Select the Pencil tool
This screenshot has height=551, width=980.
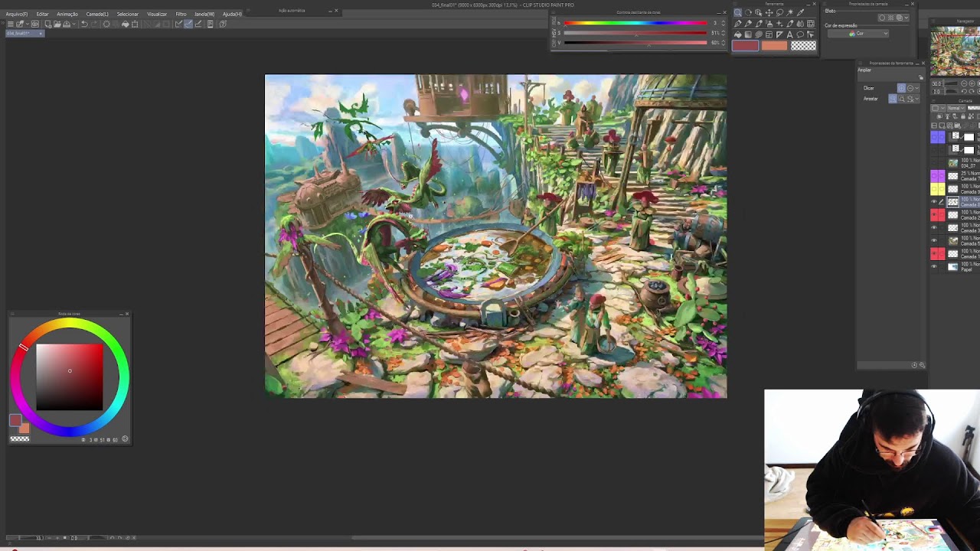coord(748,24)
